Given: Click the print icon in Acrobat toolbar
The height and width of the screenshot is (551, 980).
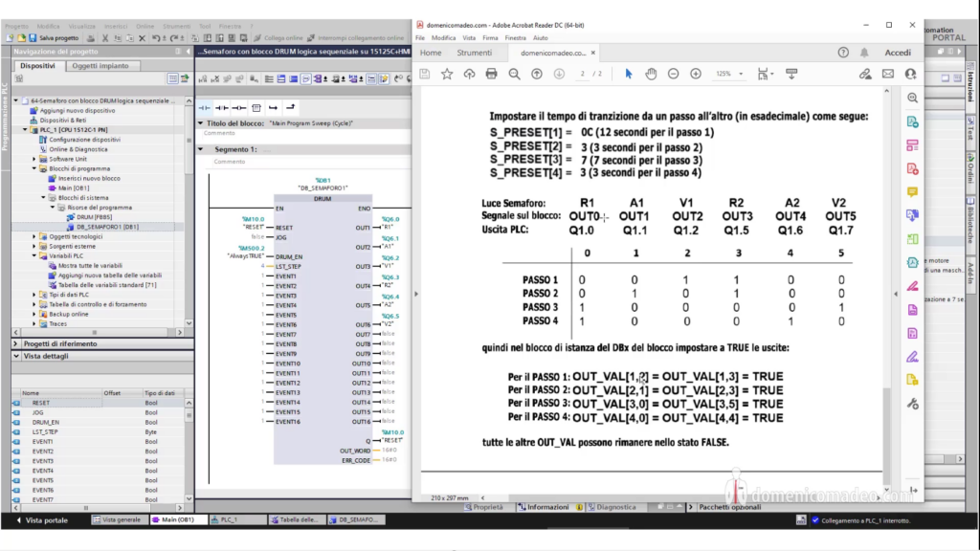Looking at the screenshot, I should pos(491,74).
